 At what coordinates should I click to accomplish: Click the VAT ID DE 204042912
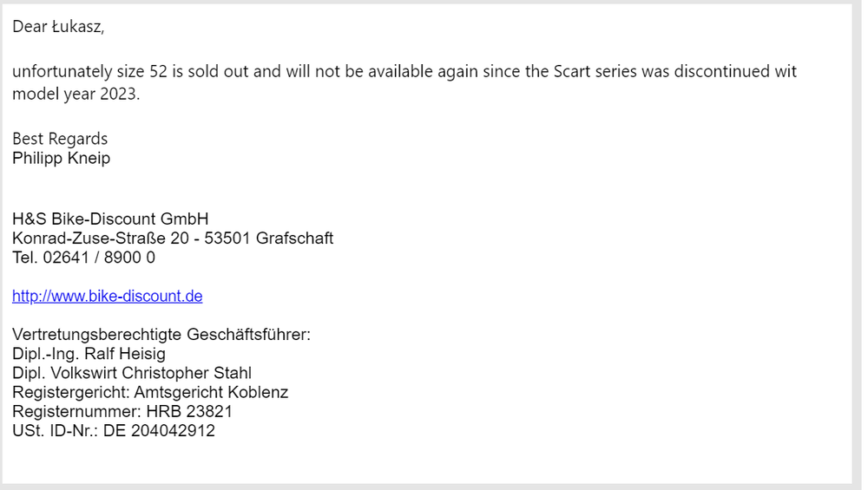pos(159,430)
